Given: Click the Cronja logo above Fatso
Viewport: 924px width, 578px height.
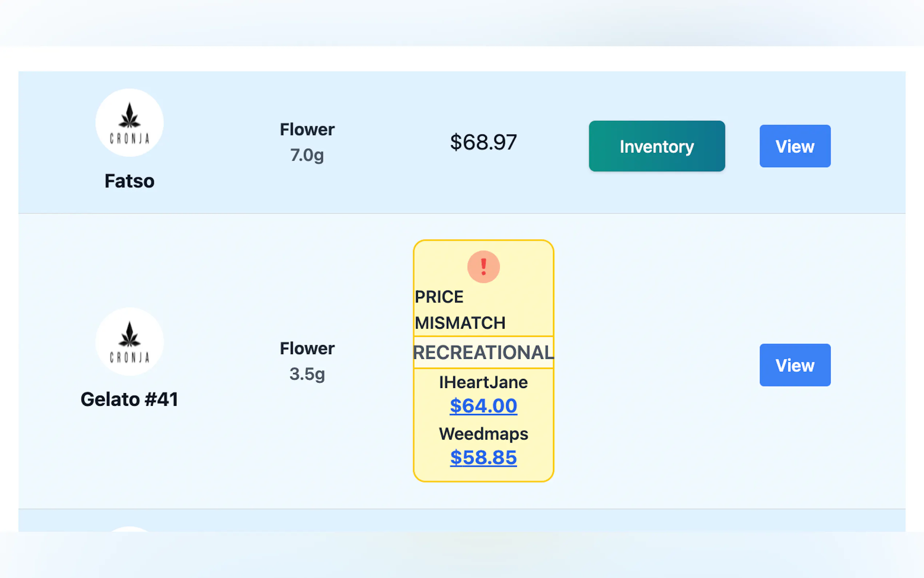Looking at the screenshot, I should (130, 123).
